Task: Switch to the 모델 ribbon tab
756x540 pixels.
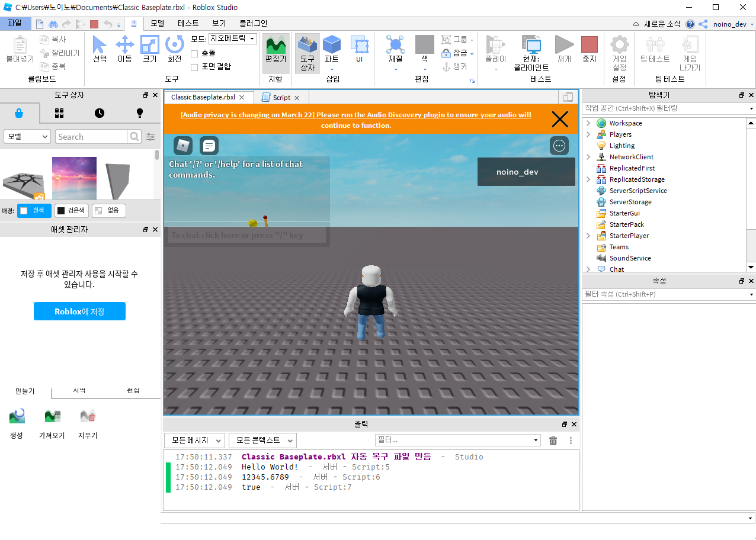Action: (x=157, y=24)
